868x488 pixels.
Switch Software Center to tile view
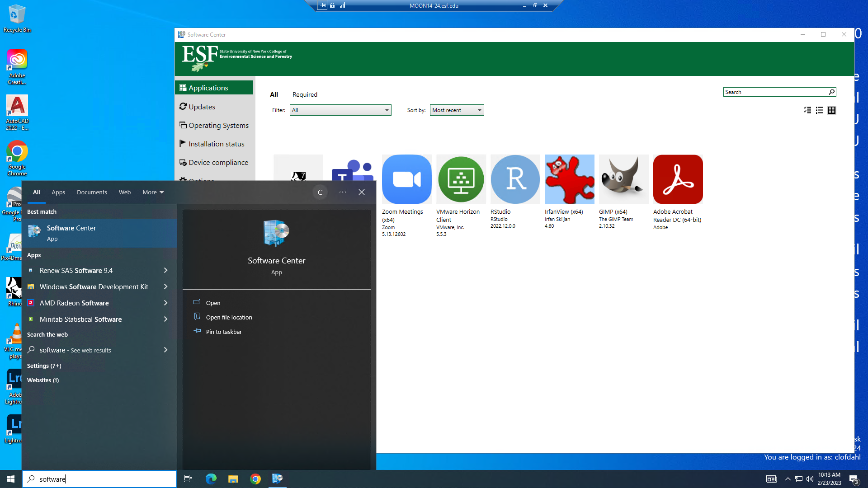click(832, 110)
